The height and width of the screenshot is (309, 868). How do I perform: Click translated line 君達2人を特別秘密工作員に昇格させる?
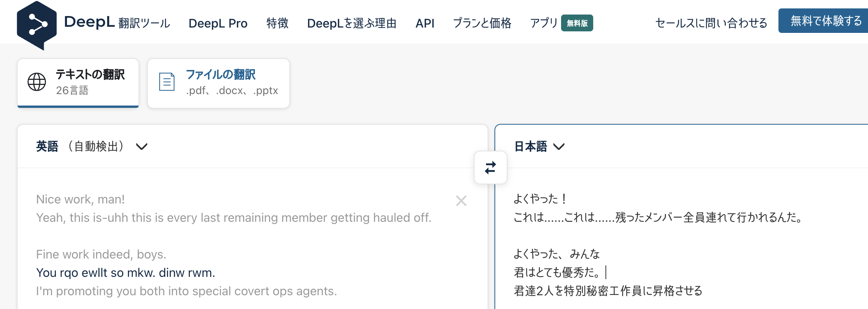(608, 291)
